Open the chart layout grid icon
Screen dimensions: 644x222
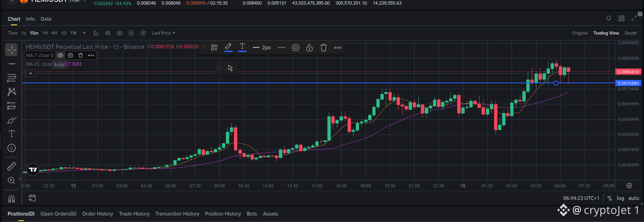pos(621,18)
